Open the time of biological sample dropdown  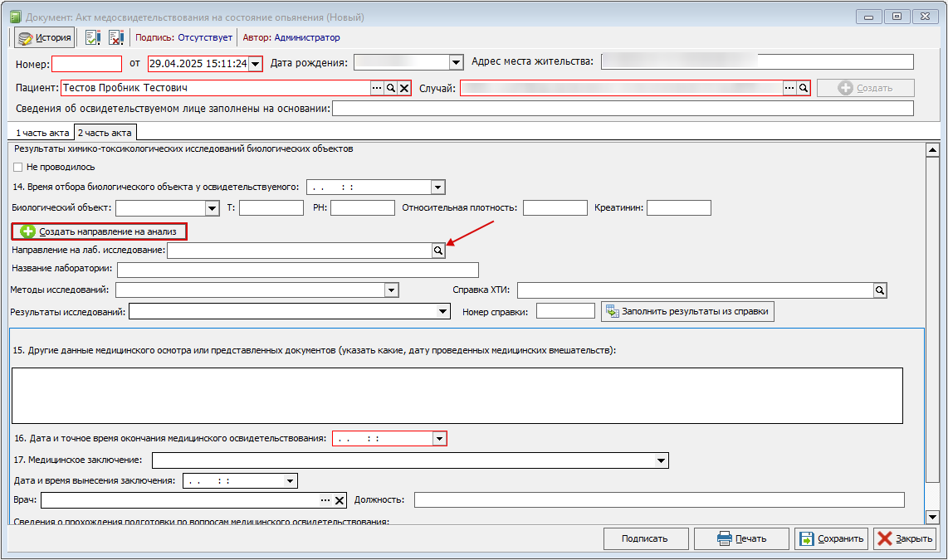(438, 187)
